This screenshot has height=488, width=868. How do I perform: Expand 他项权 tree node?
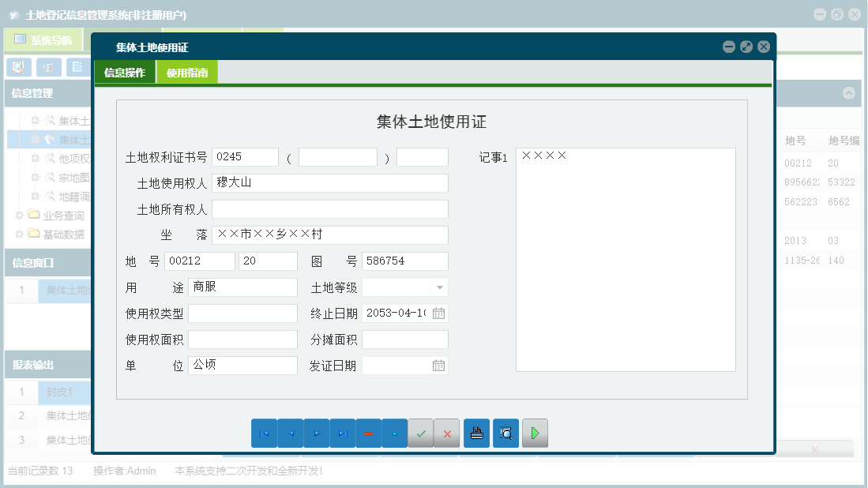coord(35,158)
